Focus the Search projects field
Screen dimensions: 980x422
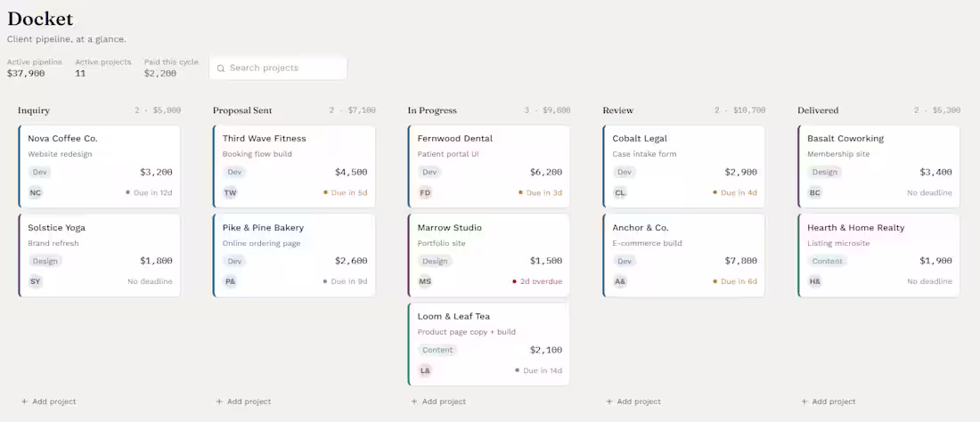(x=278, y=68)
